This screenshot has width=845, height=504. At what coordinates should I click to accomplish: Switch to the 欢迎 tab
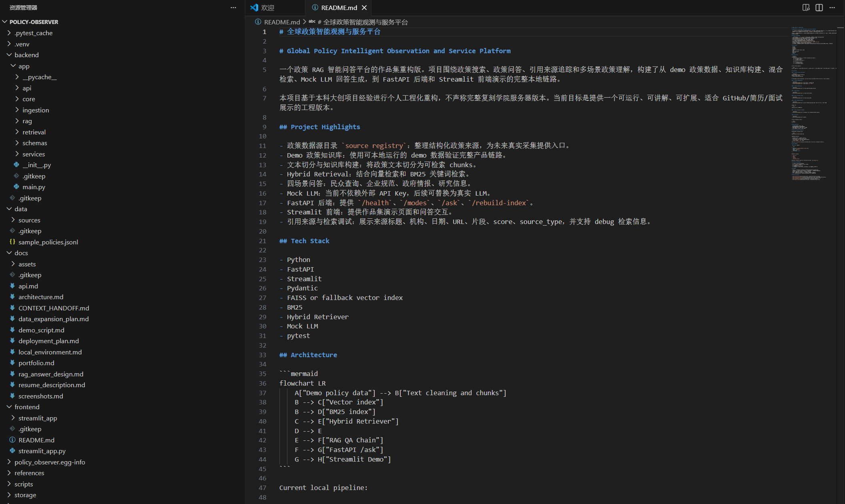[x=275, y=8]
